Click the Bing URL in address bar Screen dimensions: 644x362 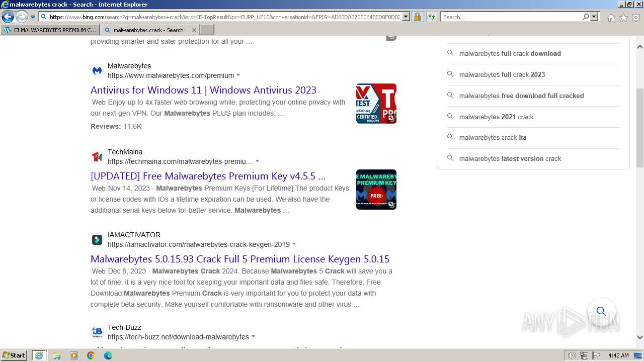pyautogui.click(x=225, y=17)
